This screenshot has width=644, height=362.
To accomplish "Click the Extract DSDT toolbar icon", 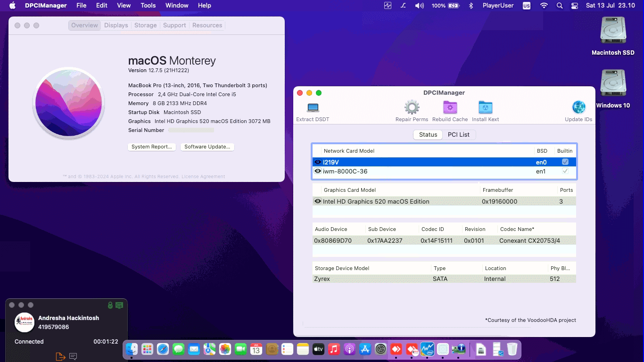I will tap(313, 108).
